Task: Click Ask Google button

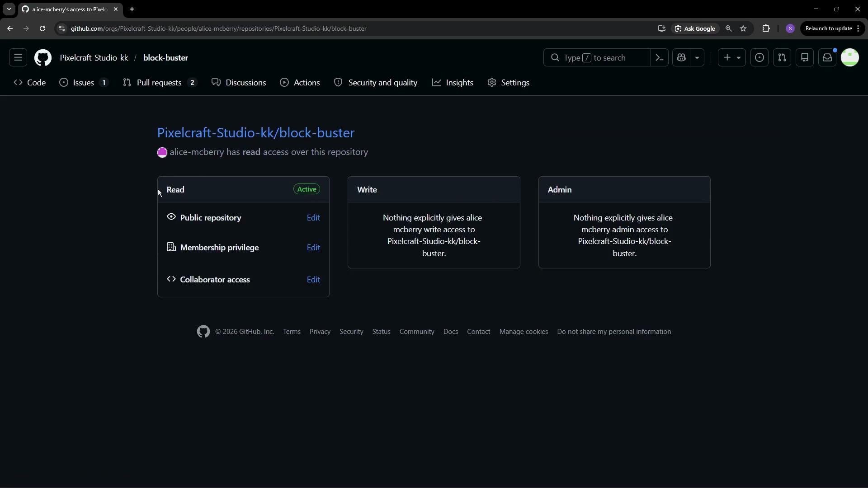Action: click(695, 28)
